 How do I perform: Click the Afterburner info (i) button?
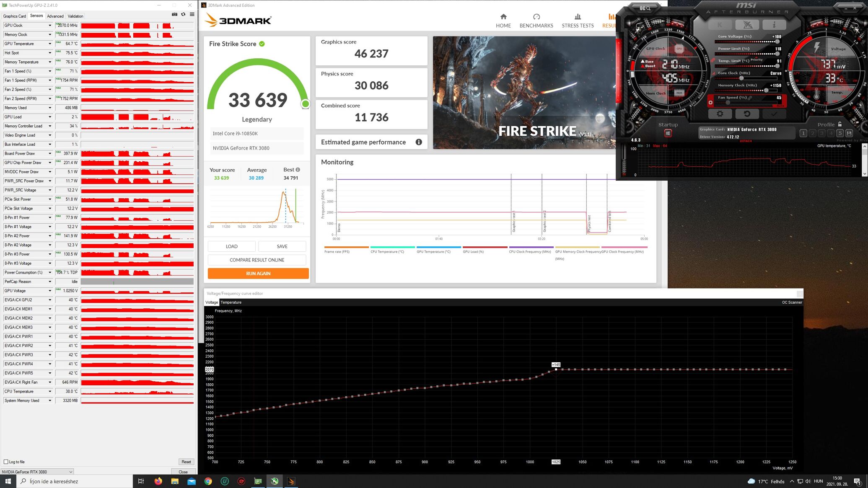774,25
